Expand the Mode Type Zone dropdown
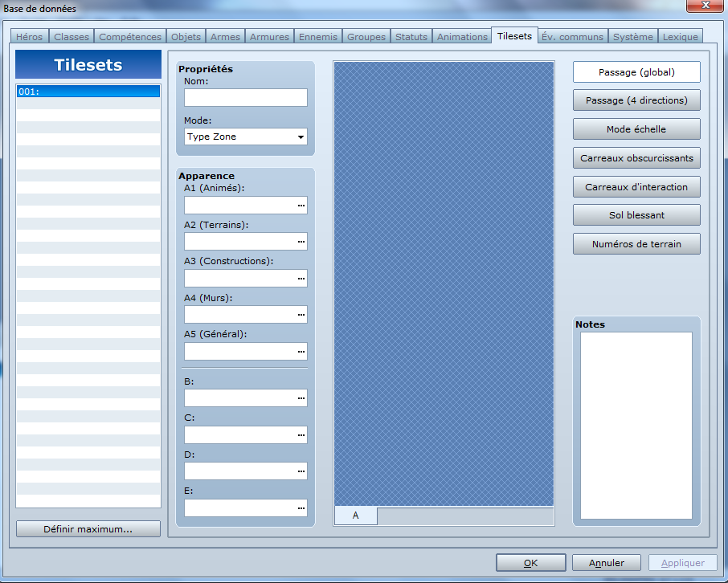The height and width of the screenshot is (583, 728). click(246, 137)
